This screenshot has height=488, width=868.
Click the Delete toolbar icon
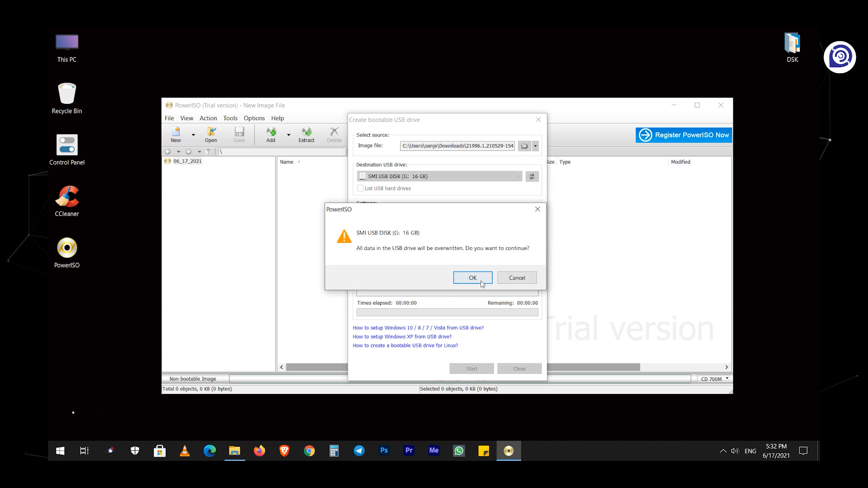coord(335,134)
